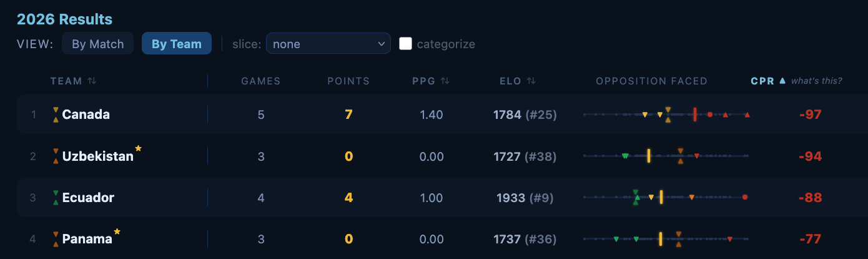Click Panama's CPR value -77
868x259 pixels.
pos(810,239)
